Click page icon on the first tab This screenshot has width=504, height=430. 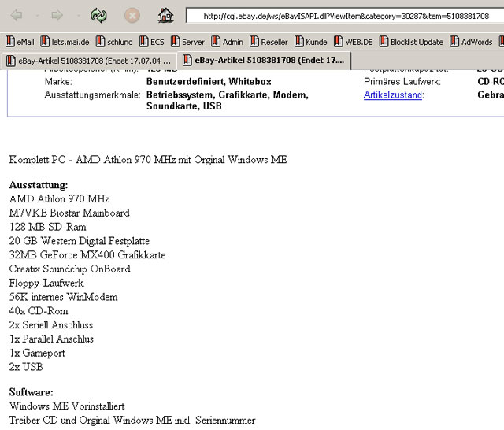[11, 61]
